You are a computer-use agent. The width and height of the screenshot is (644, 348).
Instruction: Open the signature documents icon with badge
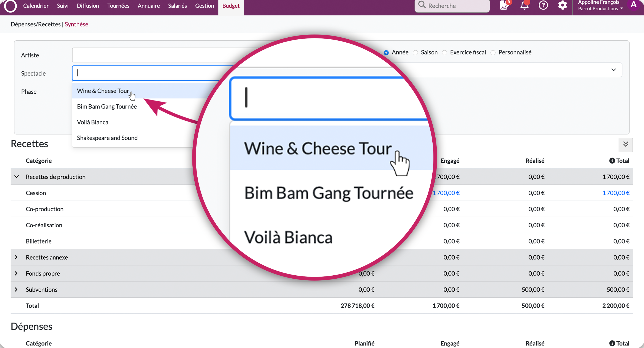click(504, 5)
